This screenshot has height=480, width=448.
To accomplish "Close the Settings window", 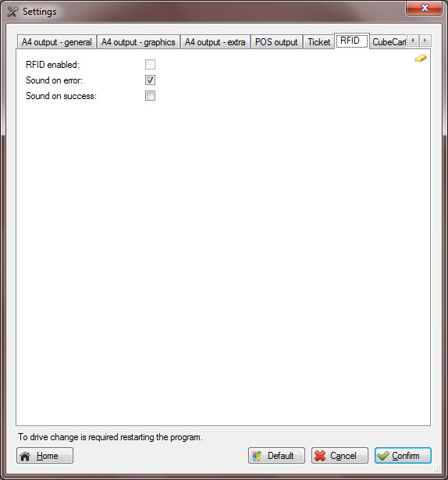I will pos(424,8).
